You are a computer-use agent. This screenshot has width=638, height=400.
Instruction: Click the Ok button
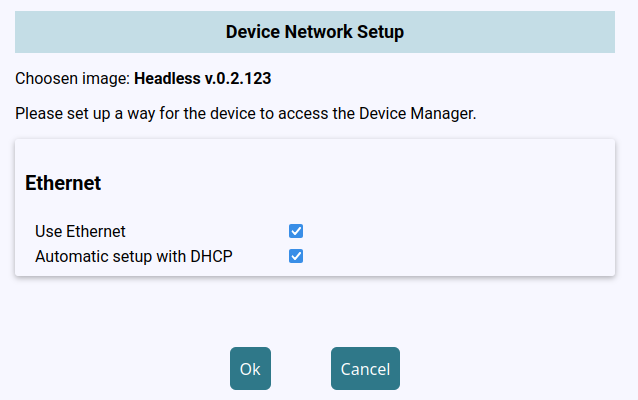pyautogui.click(x=250, y=369)
